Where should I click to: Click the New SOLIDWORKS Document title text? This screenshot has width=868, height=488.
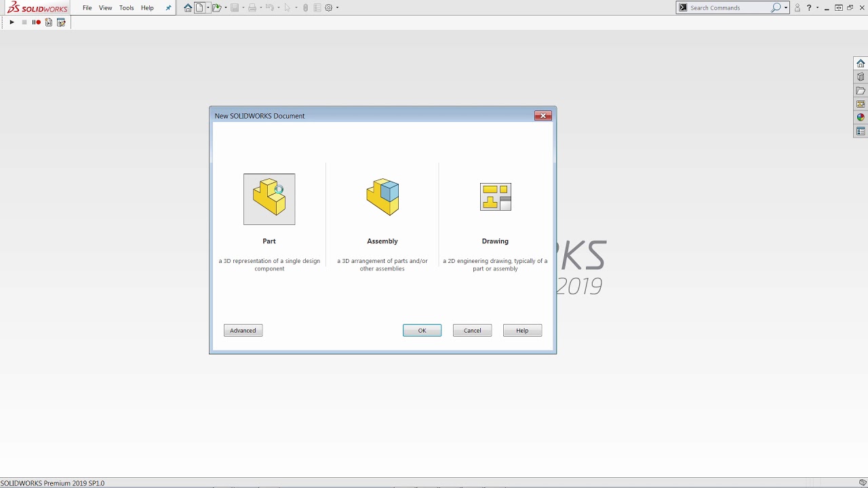pyautogui.click(x=260, y=116)
